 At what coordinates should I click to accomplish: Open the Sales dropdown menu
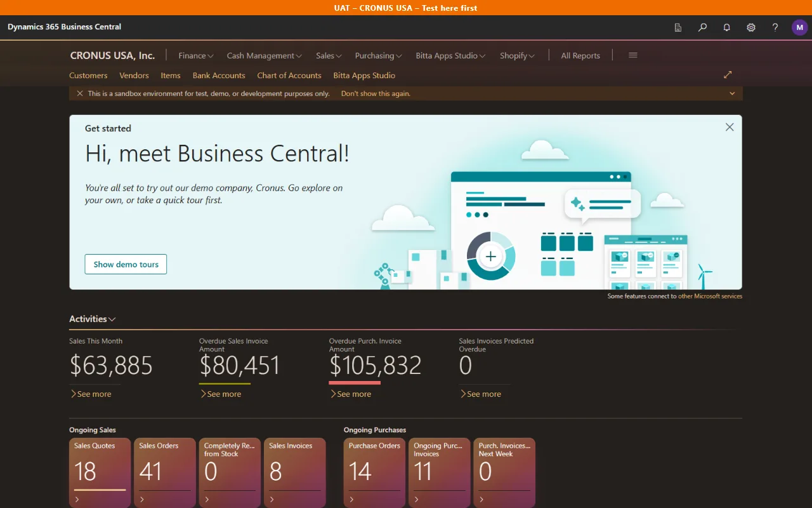(x=329, y=55)
